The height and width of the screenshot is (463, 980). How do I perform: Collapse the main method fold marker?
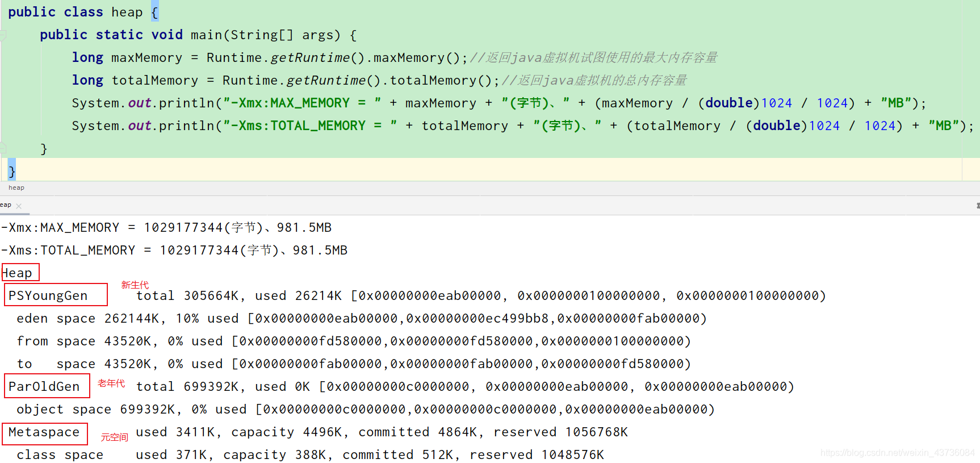3,35
